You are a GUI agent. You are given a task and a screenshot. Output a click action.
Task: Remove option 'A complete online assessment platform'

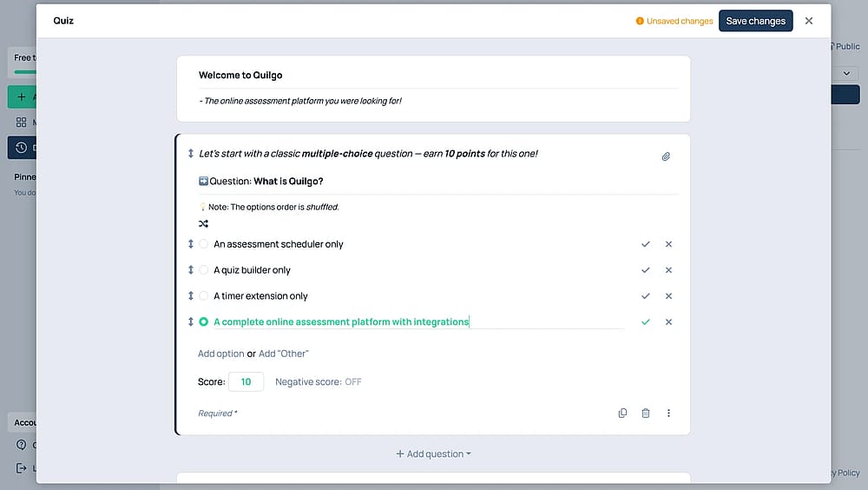668,322
